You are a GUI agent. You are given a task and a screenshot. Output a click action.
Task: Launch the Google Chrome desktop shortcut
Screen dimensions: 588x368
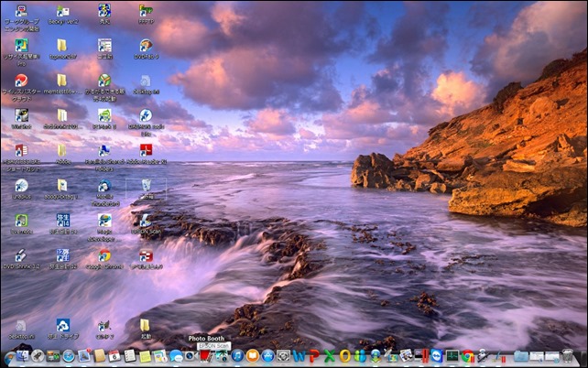point(104,259)
